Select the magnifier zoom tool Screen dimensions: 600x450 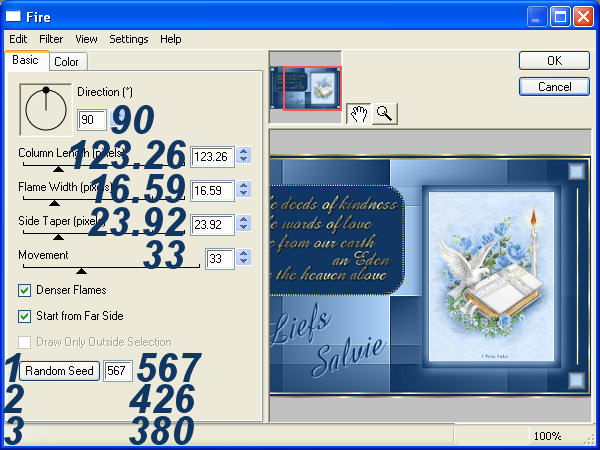pyautogui.click(x=385, y=114)
